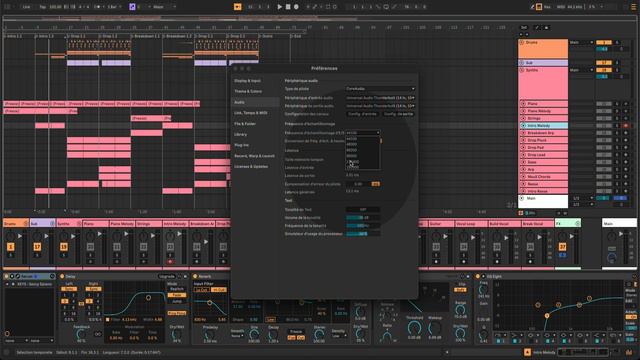Click the Config. d'entrée button
The width and height of the screenshot is (640, 360).
coord(362,114)
